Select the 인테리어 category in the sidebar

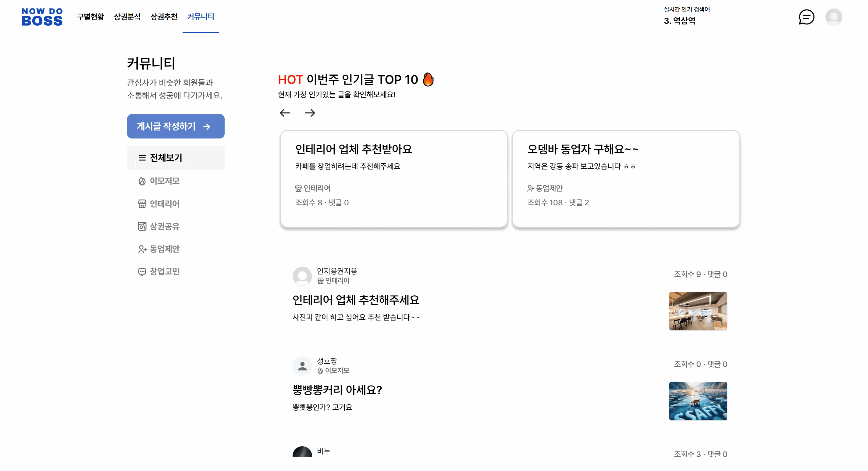point(164,204)
